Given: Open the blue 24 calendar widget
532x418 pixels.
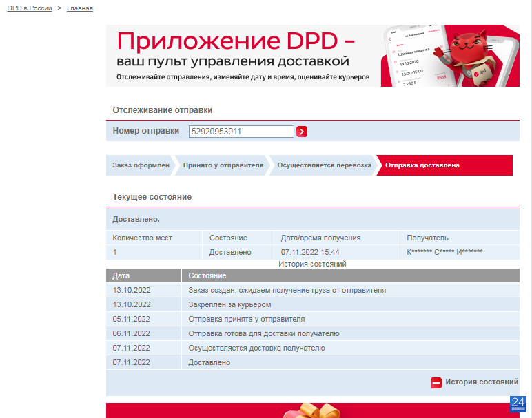Looking at the screenshot, I should [x=518, y=404].
